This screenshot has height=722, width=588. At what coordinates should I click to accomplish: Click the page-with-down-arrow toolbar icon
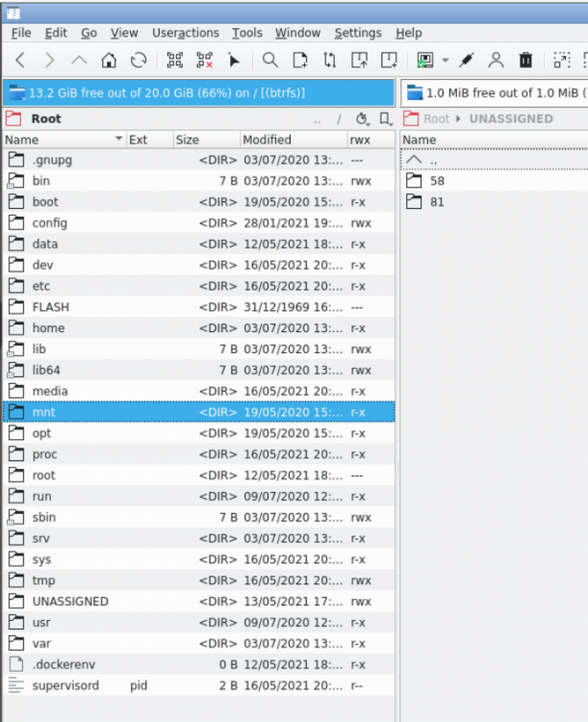[x=389, y=61]
